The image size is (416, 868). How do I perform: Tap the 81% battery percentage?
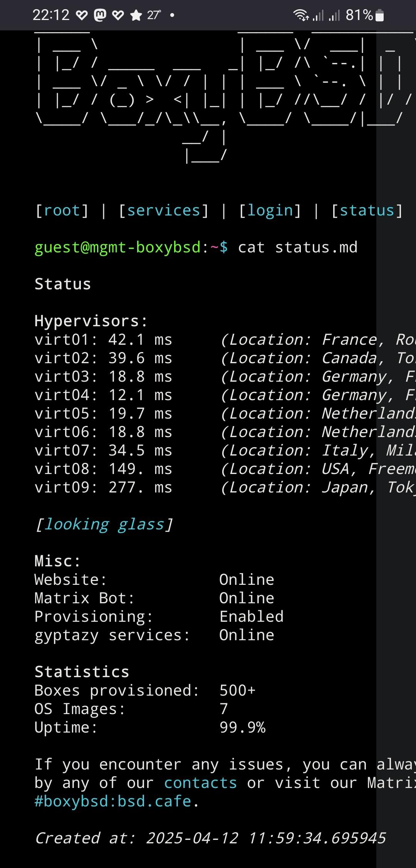359,15
